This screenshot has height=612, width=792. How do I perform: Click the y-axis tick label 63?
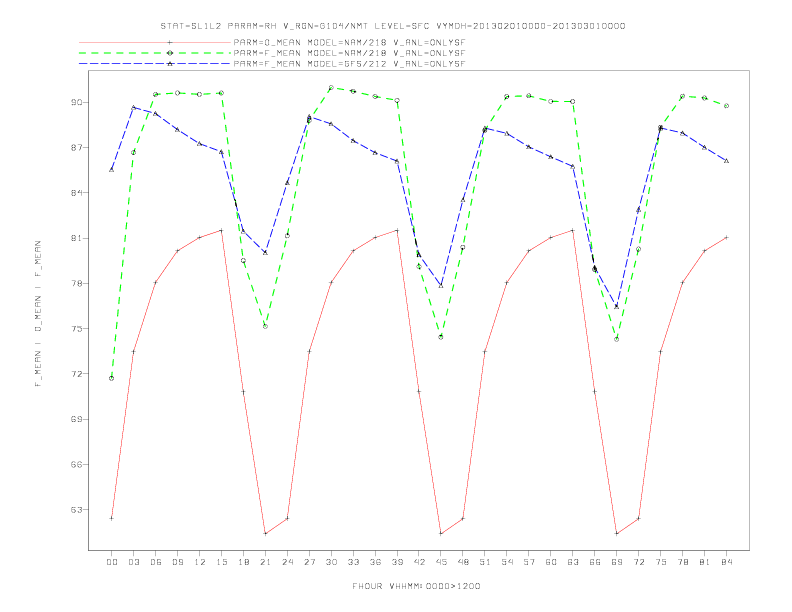(x=77, y=510)
